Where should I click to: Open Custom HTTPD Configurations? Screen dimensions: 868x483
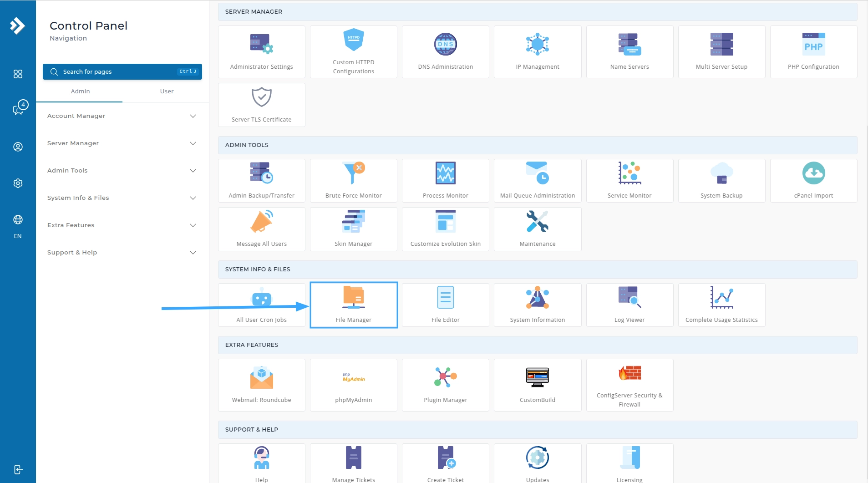tap(354, 52)
